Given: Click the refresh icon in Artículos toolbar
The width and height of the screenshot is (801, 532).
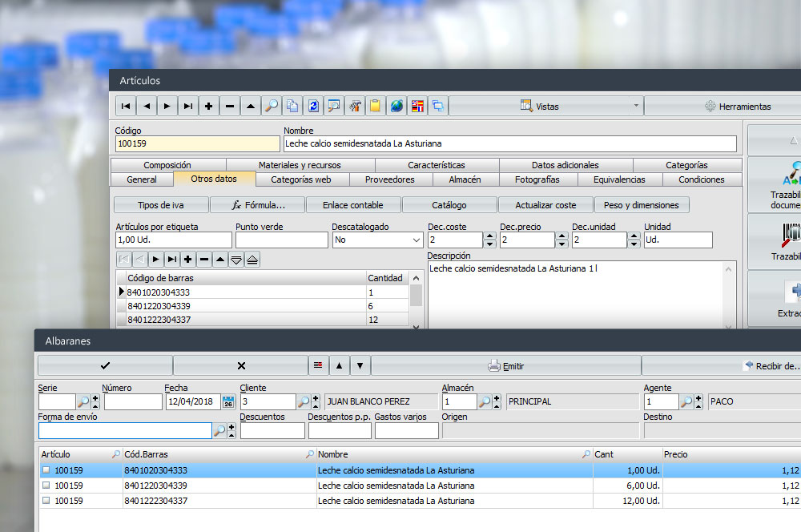Looking at the screenshot, I should point(313,106).
